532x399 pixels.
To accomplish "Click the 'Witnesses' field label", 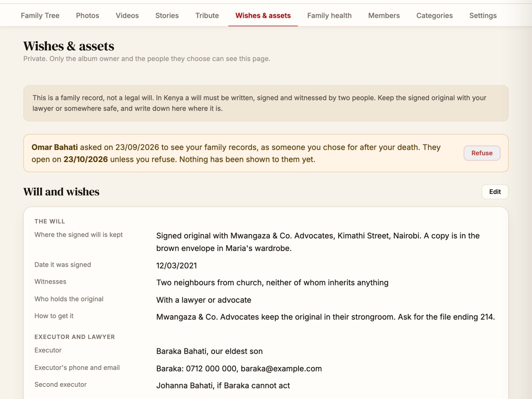I will (x=50, y=281).
